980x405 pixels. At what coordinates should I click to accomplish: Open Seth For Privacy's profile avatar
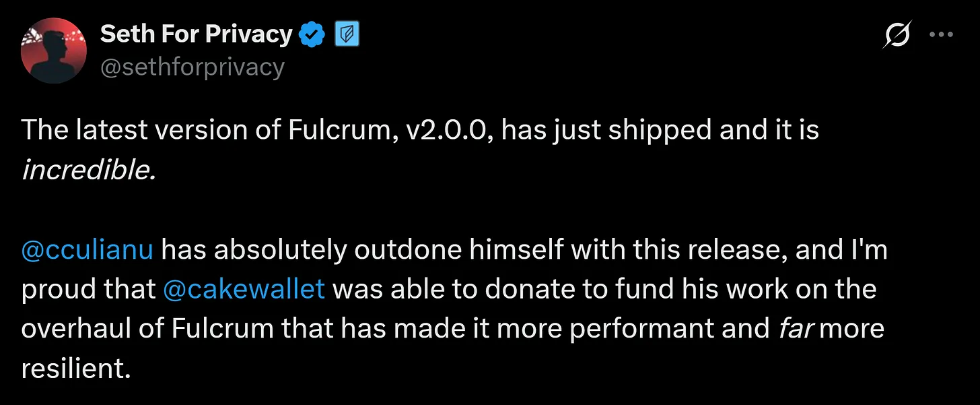click(54, 51)
